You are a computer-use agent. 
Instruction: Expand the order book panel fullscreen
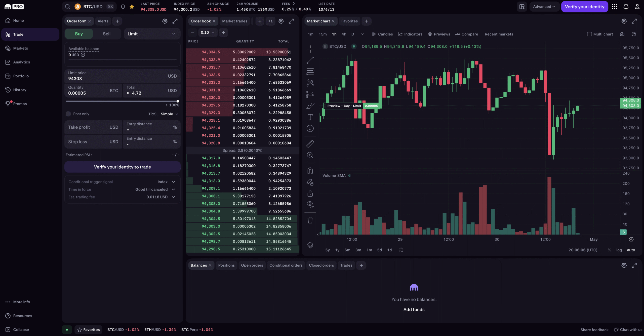(291, 21)
